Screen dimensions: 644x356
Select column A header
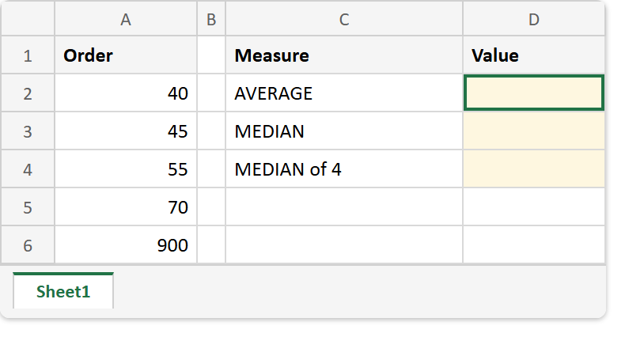(x=126, y=19)
